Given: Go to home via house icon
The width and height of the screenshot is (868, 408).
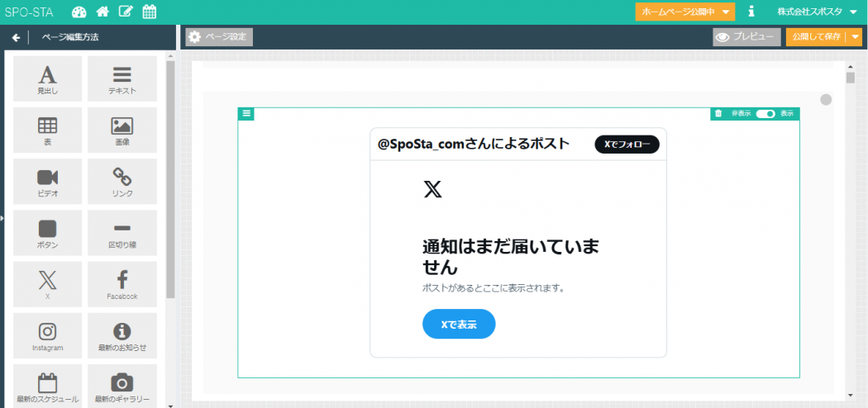Looking at the screenshot, I should point(103,12).
